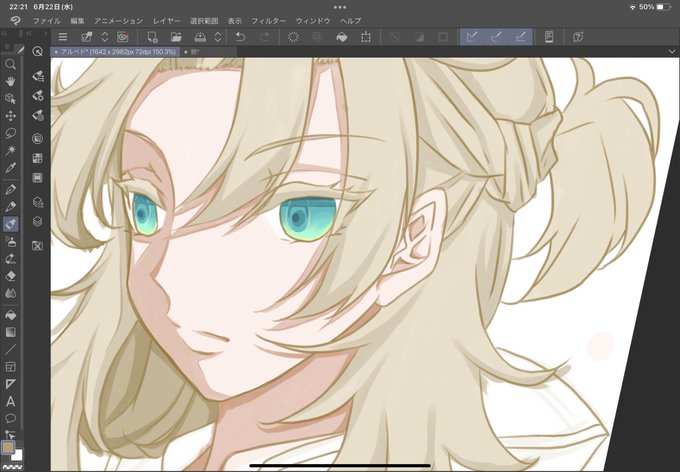The image size is (680, 472).
Task: Open the Sub Tool palette icon
Action: (38, 76)
